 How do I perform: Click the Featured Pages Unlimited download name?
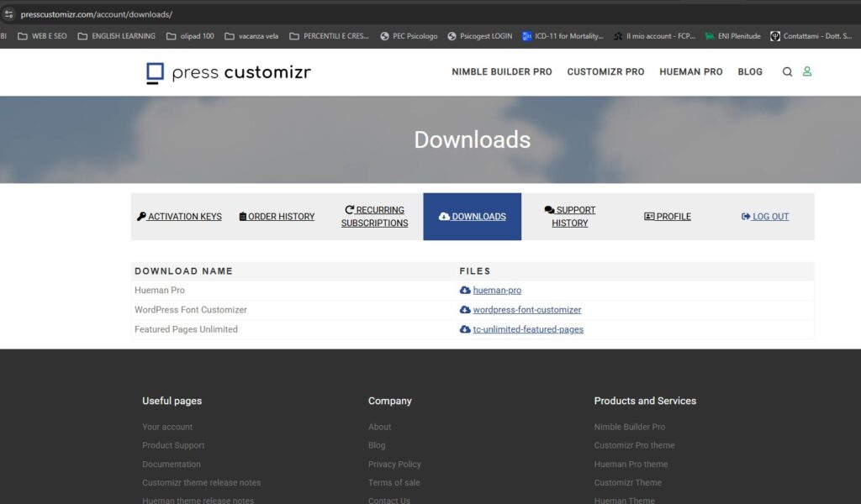(186, 329)
